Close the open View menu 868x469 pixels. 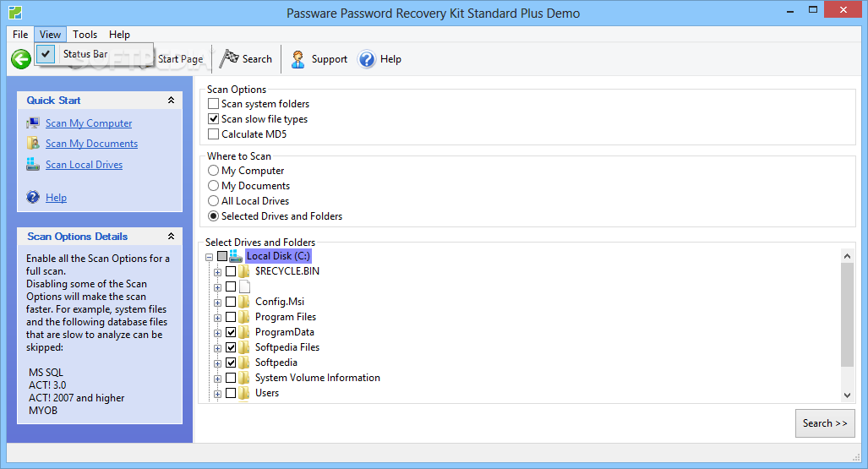click(x=51, y=35)
